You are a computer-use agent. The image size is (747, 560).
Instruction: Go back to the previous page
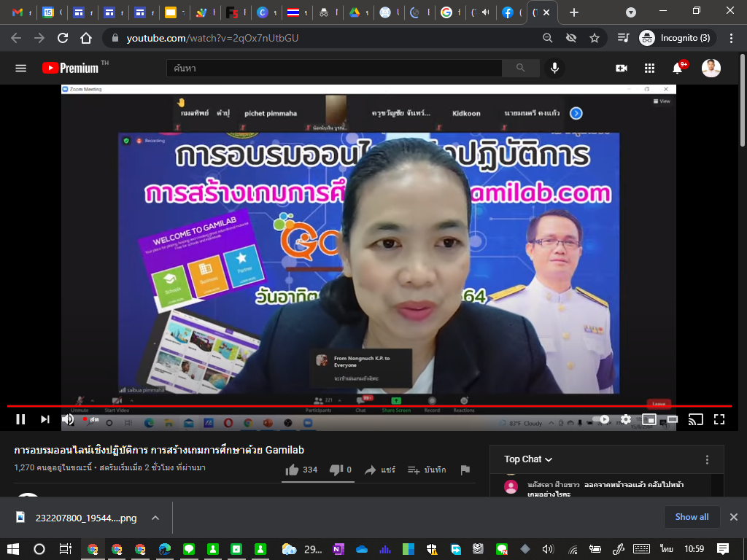pos(16,38)
